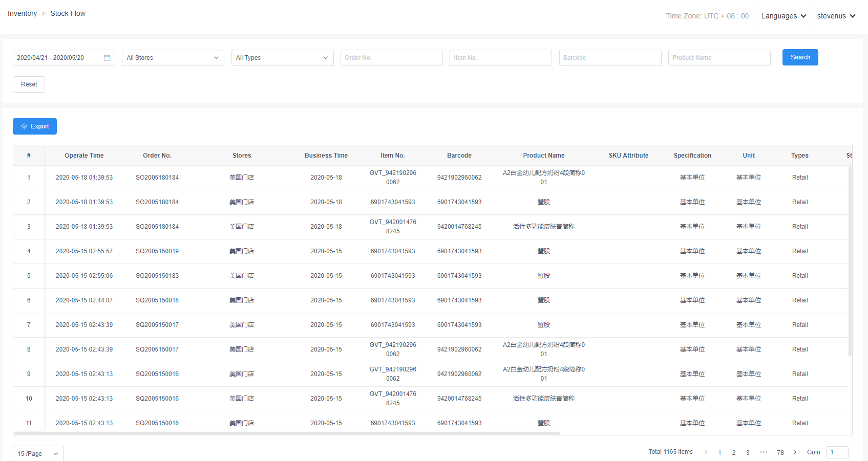
Task: Go to page 2 of results
Action: (734, 452)
